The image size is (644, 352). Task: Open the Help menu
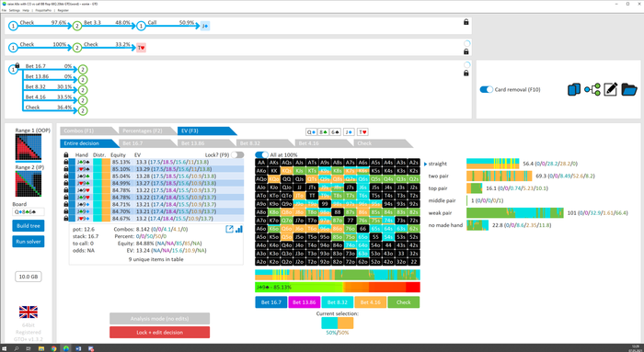pos(26,10)
